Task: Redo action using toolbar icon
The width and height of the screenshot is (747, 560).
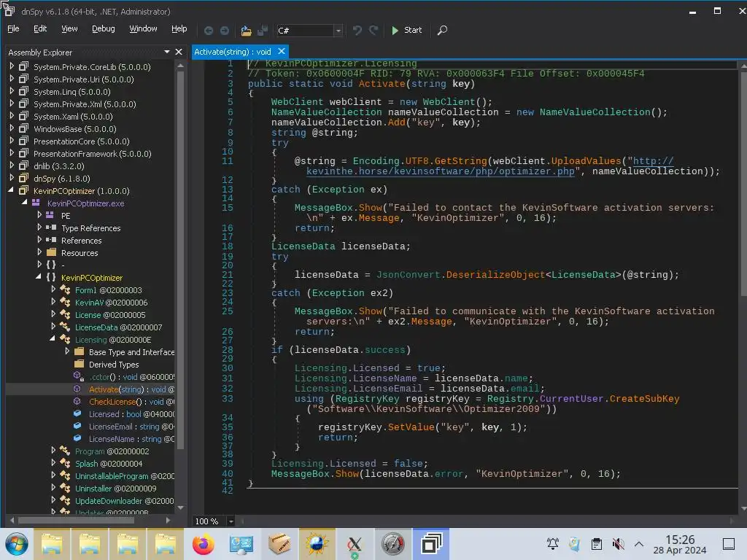Action: [373, 31]
